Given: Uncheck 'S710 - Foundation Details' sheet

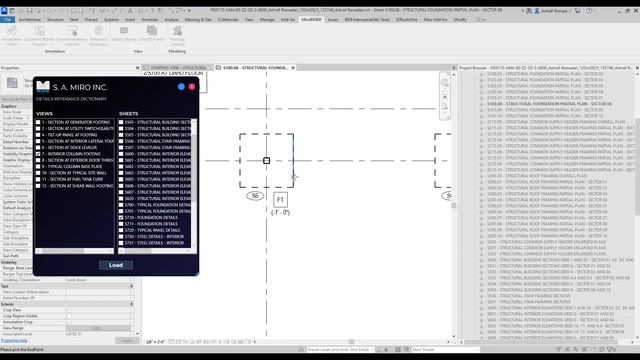Looking at the screenshot, I should [x=121, y=218].
